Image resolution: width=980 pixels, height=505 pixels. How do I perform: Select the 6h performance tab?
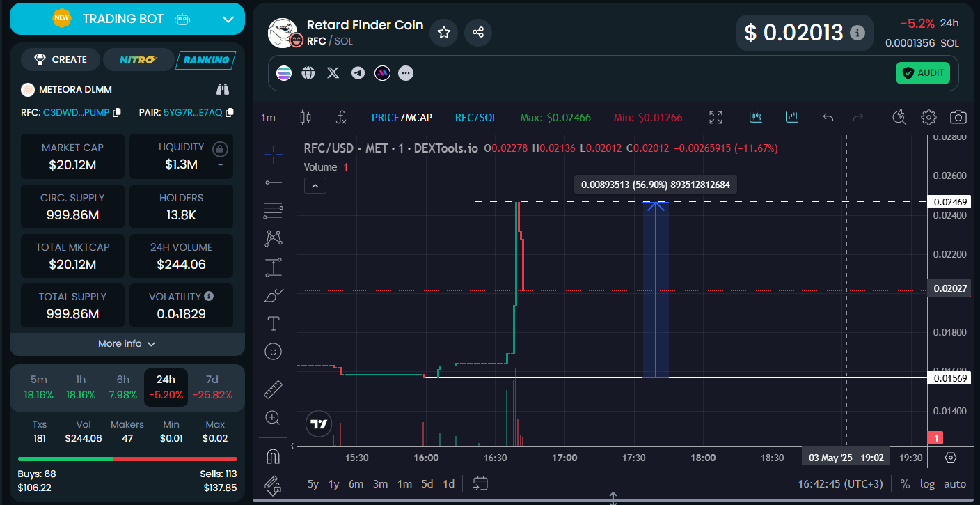pyautogui.click(x=123, y=387)
